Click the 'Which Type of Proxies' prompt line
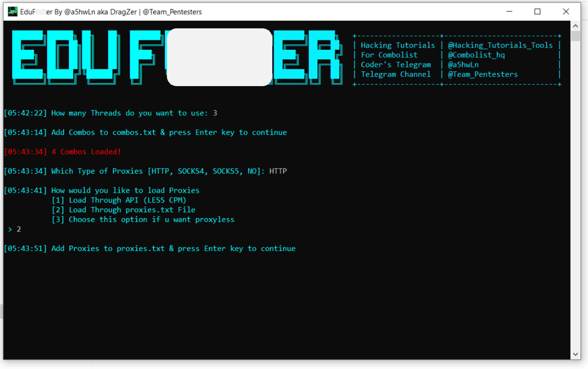This screenshot has height=369, width=588. (145, 171)
